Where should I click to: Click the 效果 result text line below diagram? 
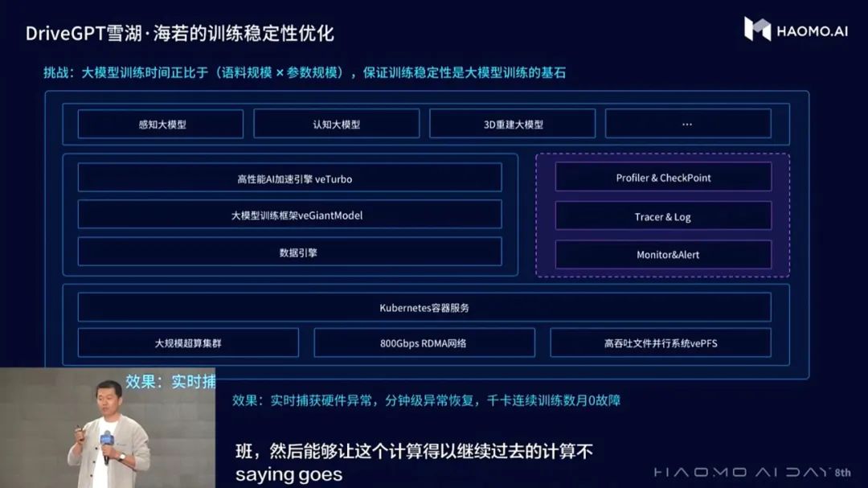(426, 400)
